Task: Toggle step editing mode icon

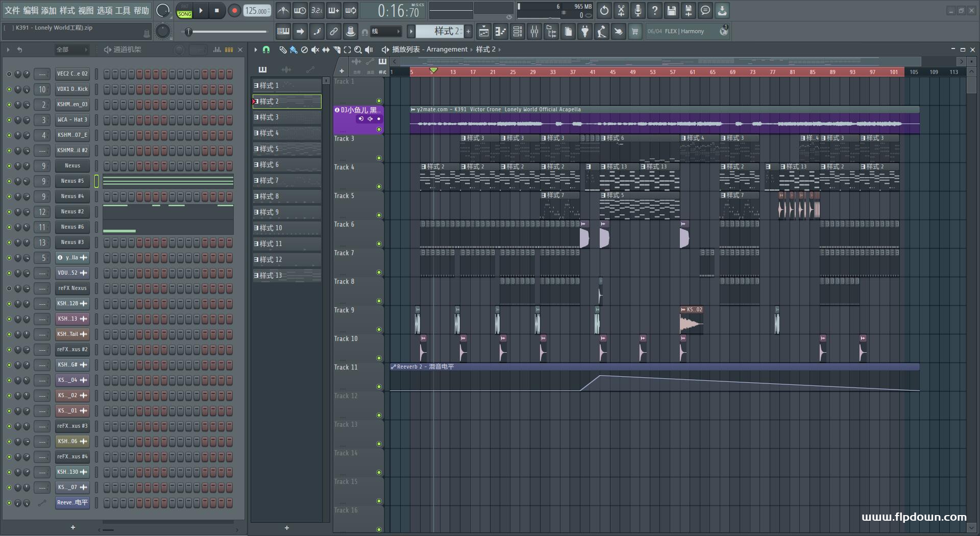Action: 317,31
